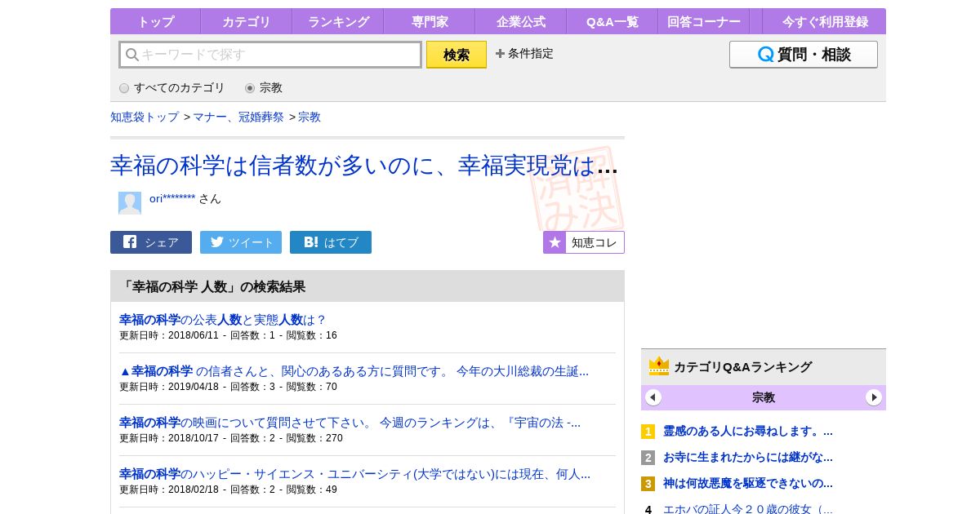Go to next ranking category arrow

tap(874, 397)
